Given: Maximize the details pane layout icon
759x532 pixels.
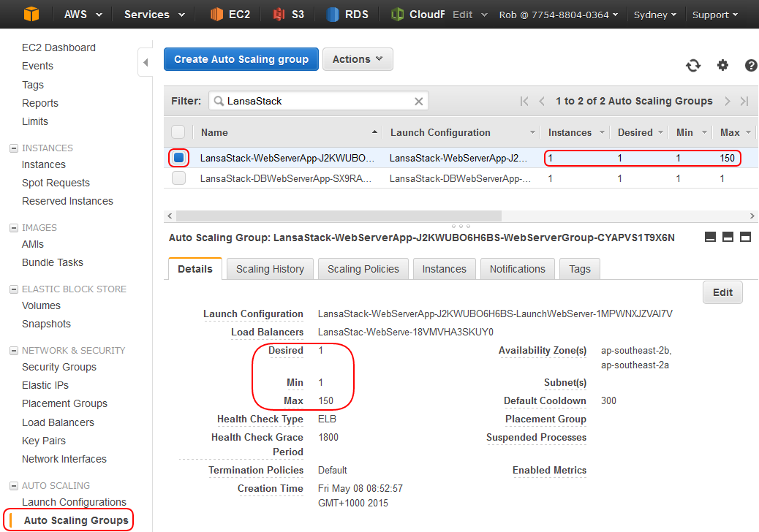Looking at the screenshot, I should pos(745,237).
